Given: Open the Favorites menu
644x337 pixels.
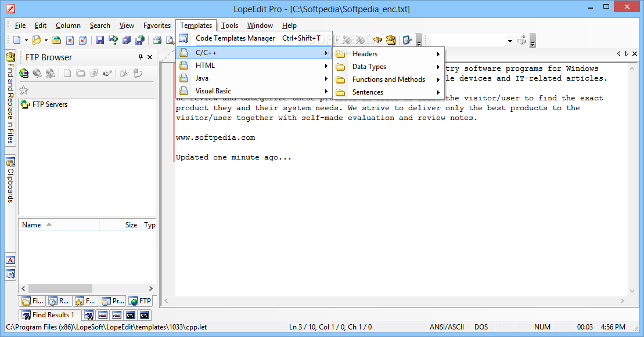Looking at the screenshot, I should coord(157,26).
